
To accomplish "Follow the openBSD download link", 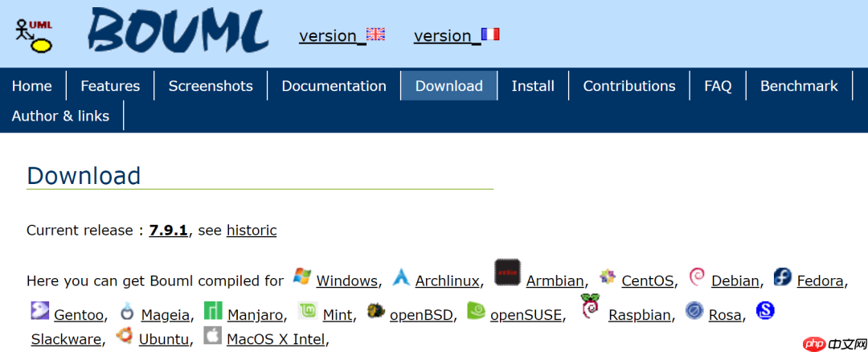I will 422,315.
